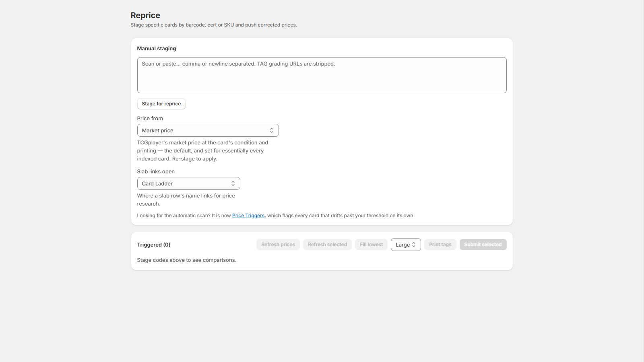
Task: Open the Slab links open dropdown
Action: tap(188, 183)
